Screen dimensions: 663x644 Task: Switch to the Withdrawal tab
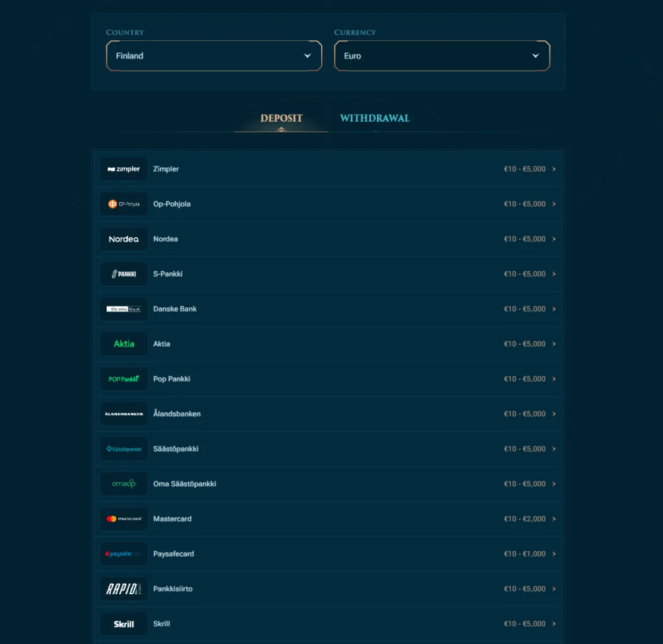[375, 119]
